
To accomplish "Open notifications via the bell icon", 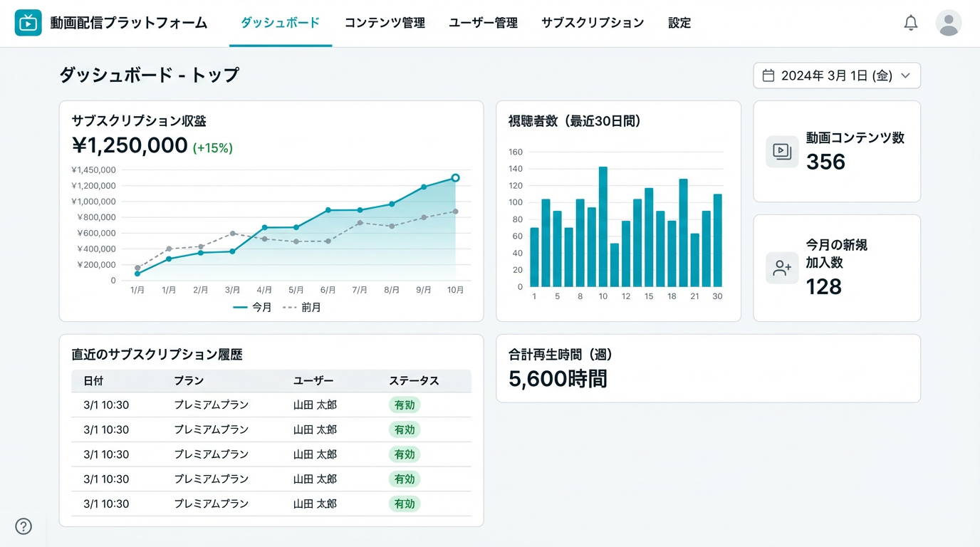I will (x=910, y=22).
